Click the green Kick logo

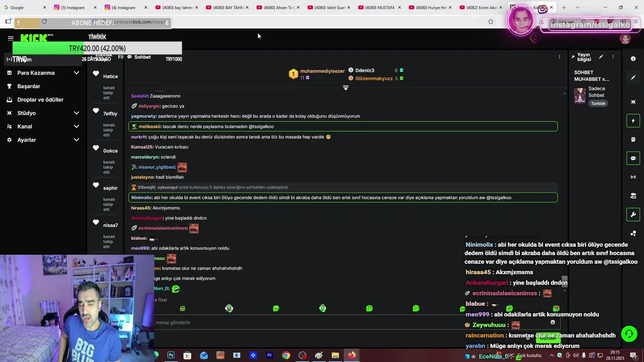pyautogui.click(x=34, y=38)
